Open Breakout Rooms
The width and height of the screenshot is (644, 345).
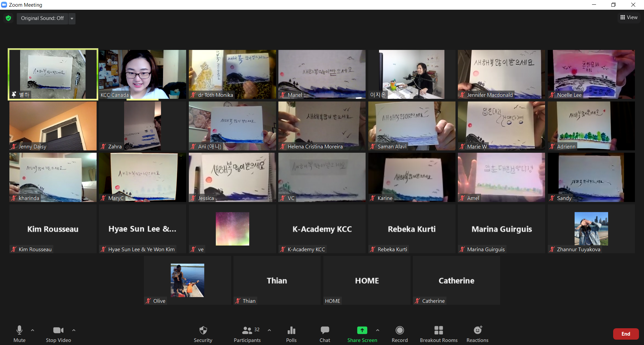(x=438, y=334)
